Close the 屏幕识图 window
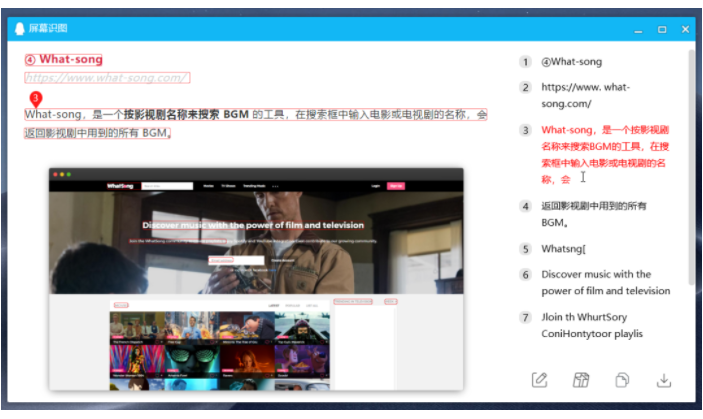 coord(685,29)
